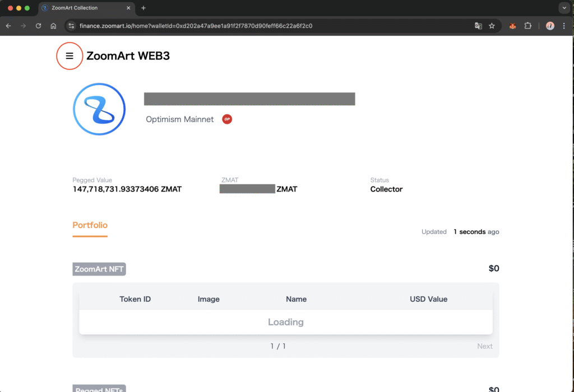
Task: Open the MetaMask fox extension
Action: click(x=512, y=26)
